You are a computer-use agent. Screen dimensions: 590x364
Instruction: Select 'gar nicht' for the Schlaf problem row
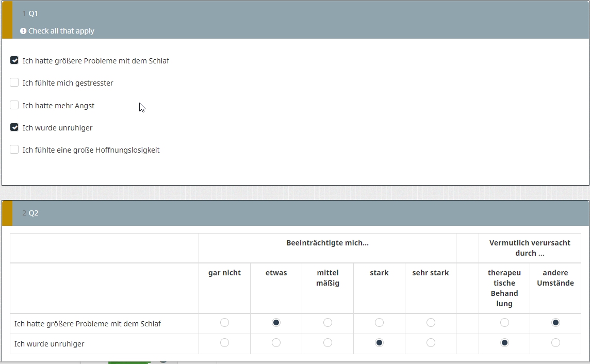[224, 323]
